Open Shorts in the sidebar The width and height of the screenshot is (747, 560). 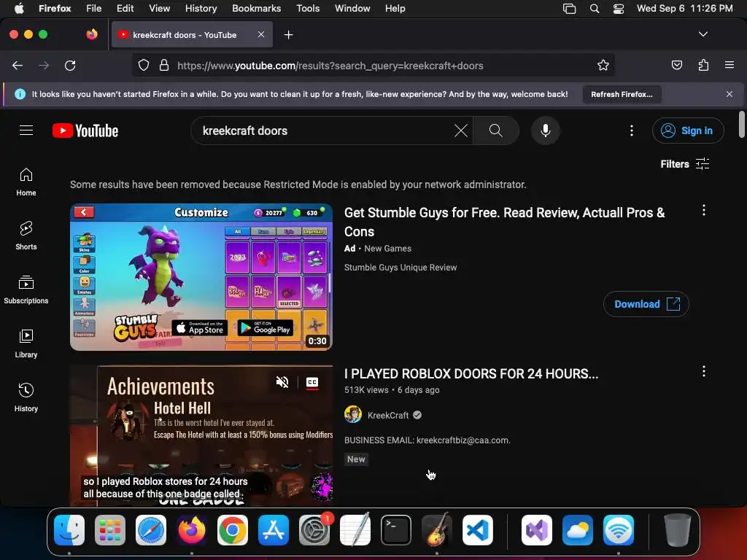[x=26, y=236]
